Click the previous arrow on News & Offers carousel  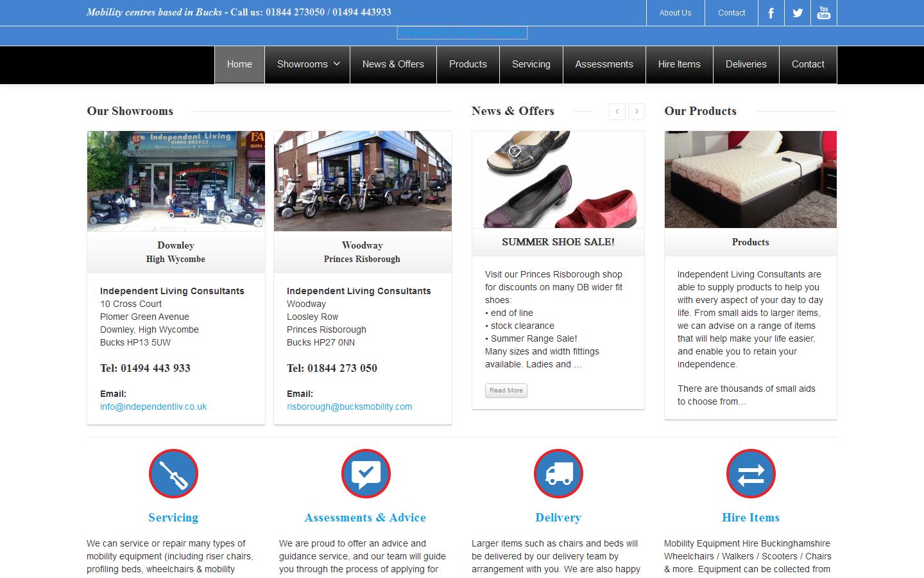point(617,111)
